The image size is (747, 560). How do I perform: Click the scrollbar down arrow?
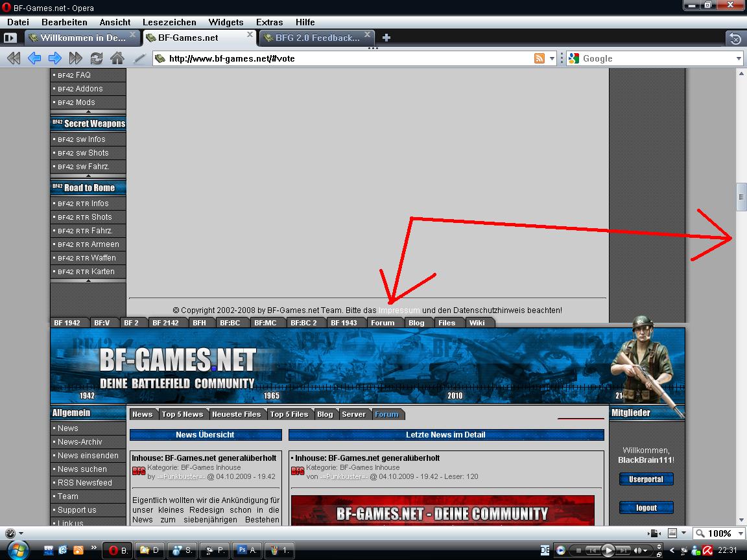[741, 520]
